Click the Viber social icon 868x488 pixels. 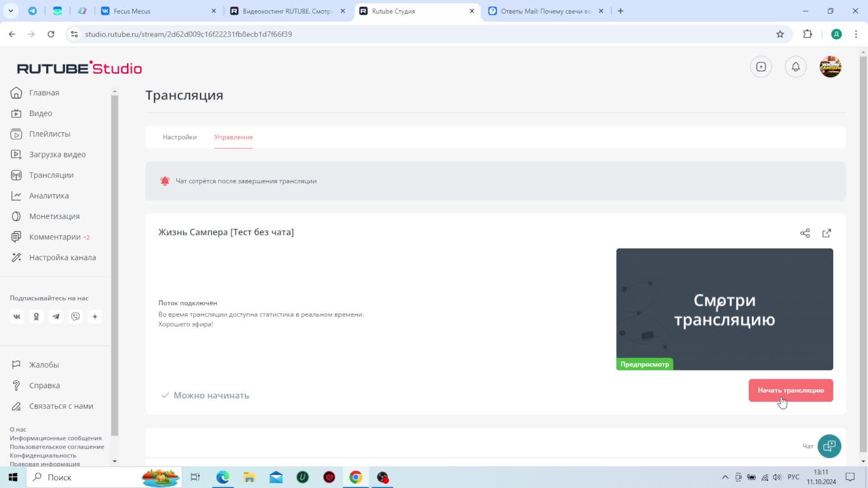point(75,316)
